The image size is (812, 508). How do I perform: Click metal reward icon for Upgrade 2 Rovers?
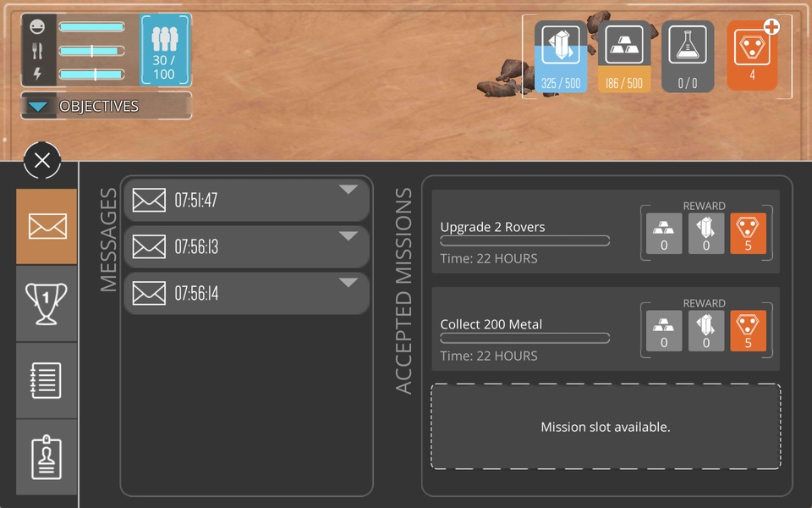(664, 234)
